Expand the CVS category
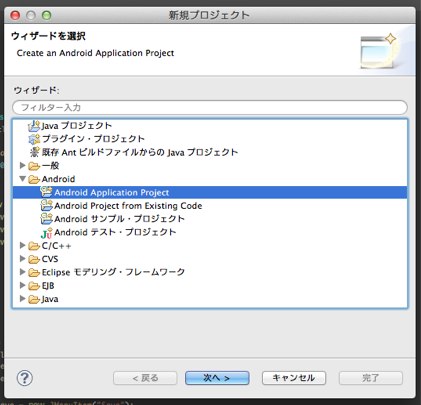 tap(23, 258)
